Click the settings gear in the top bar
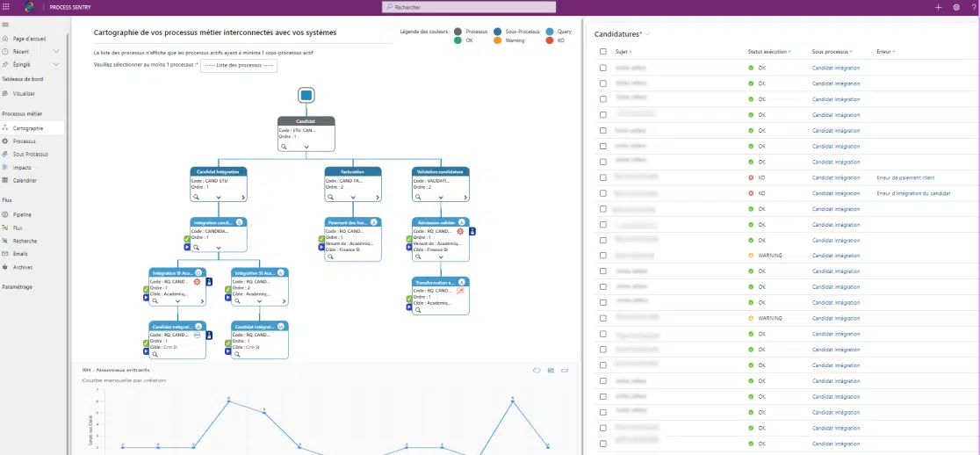This screenshot has height=455, width=980. 955,6
